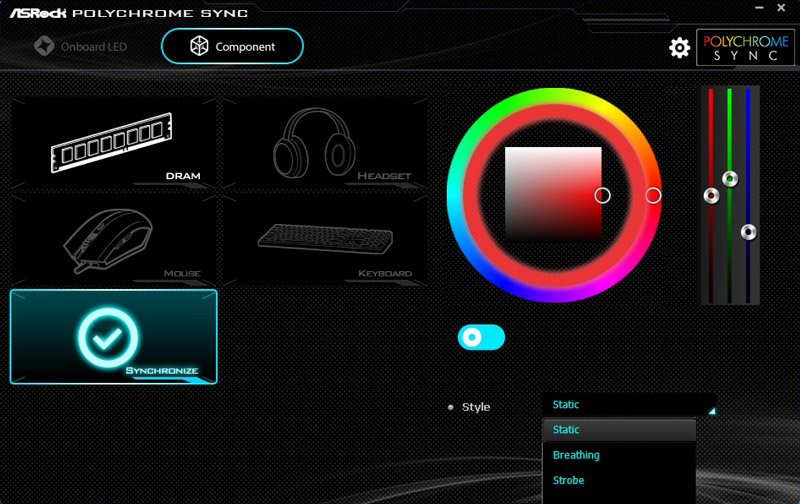Click the green channel slider knob

(x=730, y=179)
